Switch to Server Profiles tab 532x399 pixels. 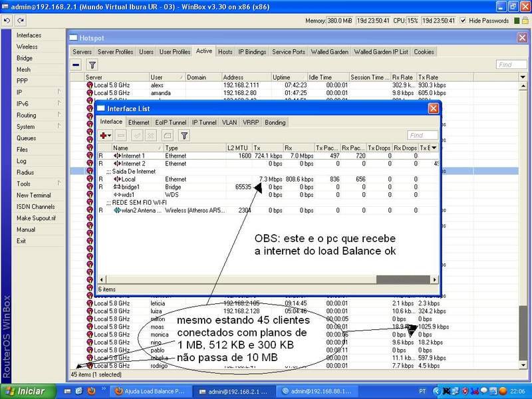[115, 52]
